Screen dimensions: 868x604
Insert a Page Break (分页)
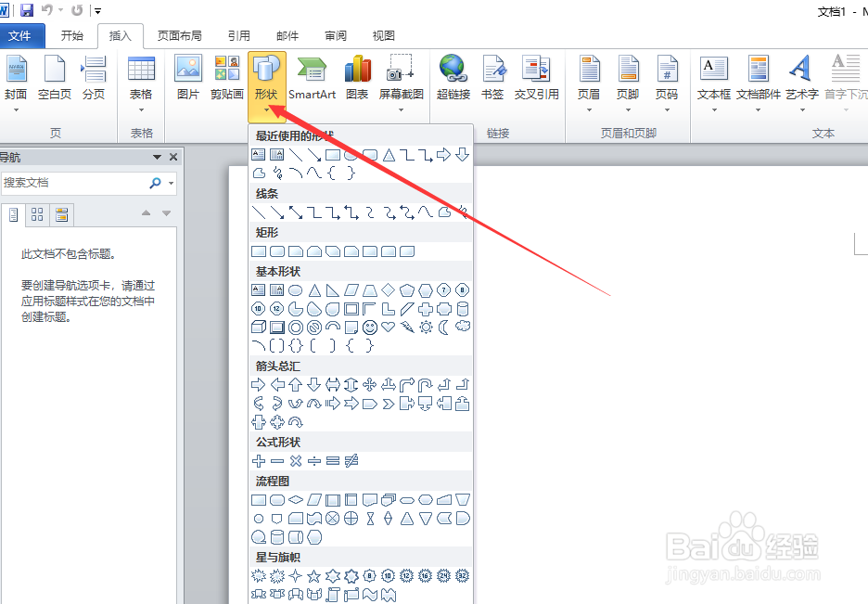pyautogui.click(x=94, y=78)
